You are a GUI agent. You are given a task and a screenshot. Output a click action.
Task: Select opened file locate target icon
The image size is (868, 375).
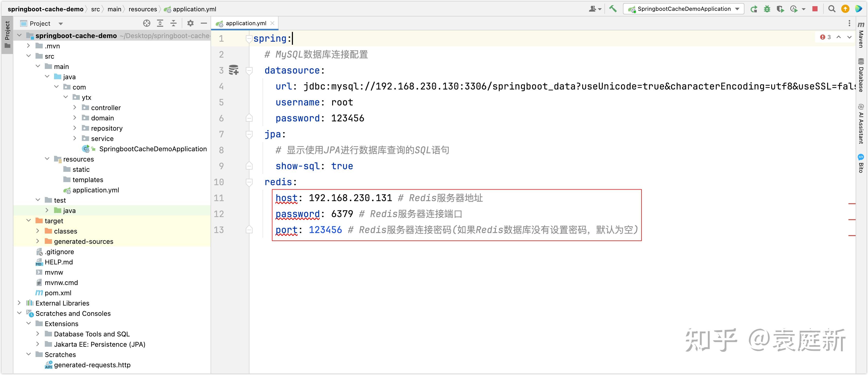pos(146,23)
